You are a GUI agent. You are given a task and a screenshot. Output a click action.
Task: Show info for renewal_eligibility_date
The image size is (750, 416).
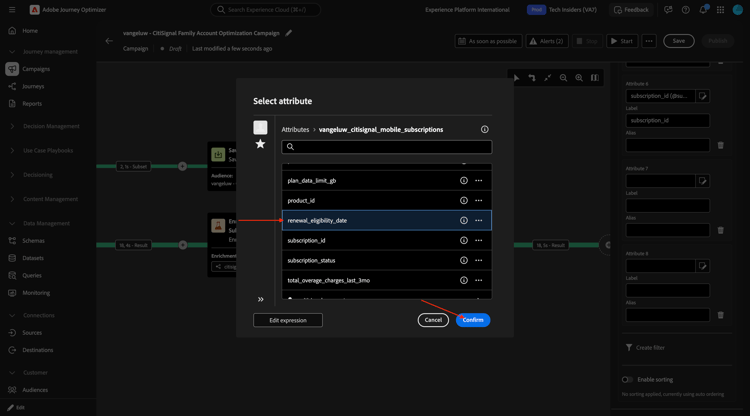(x=463, y=220)
